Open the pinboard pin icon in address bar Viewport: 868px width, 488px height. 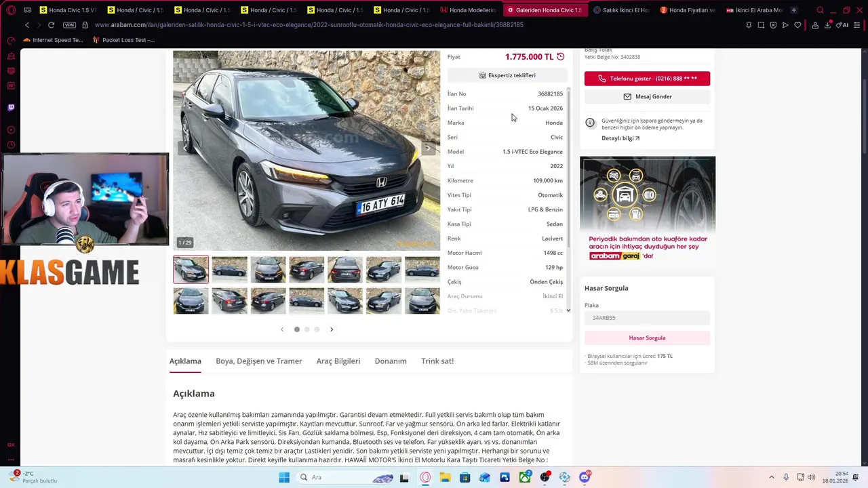749,25
